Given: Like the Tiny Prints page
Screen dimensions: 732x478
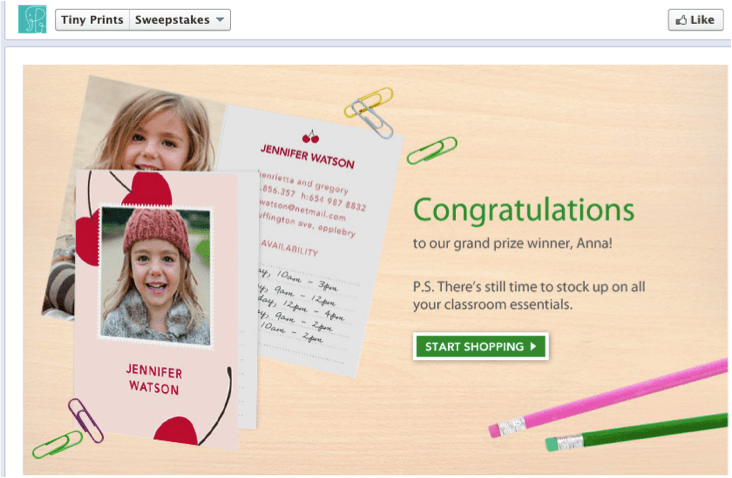Looking at the screenshot, I should [696, 20].
